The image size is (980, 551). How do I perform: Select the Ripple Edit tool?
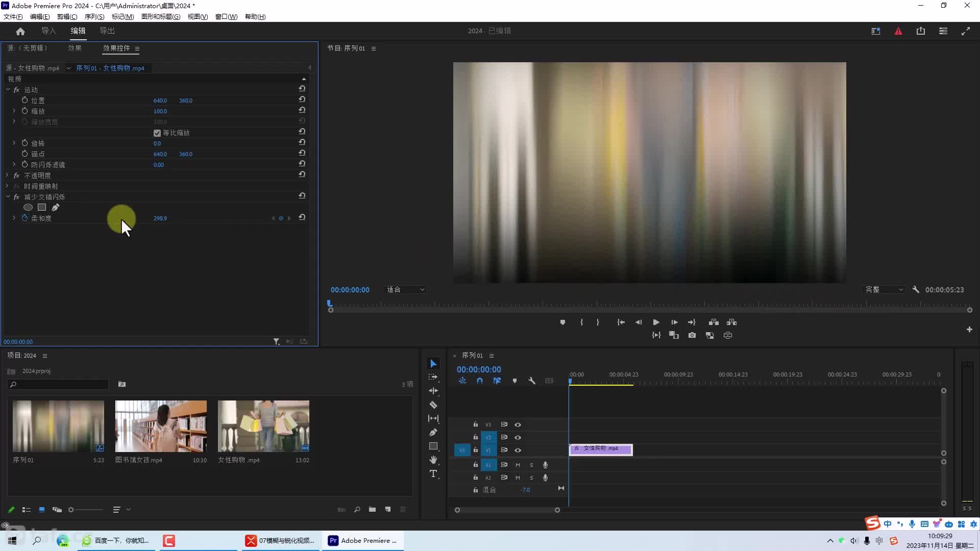tap(433, 391)
